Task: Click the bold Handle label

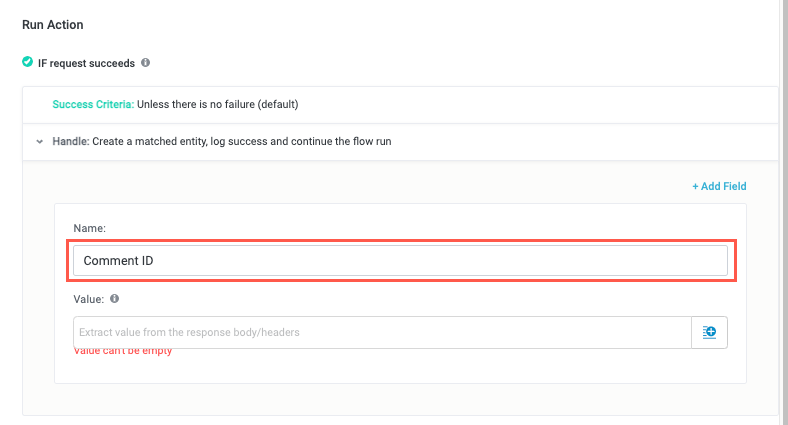Action: coord(70,142)
